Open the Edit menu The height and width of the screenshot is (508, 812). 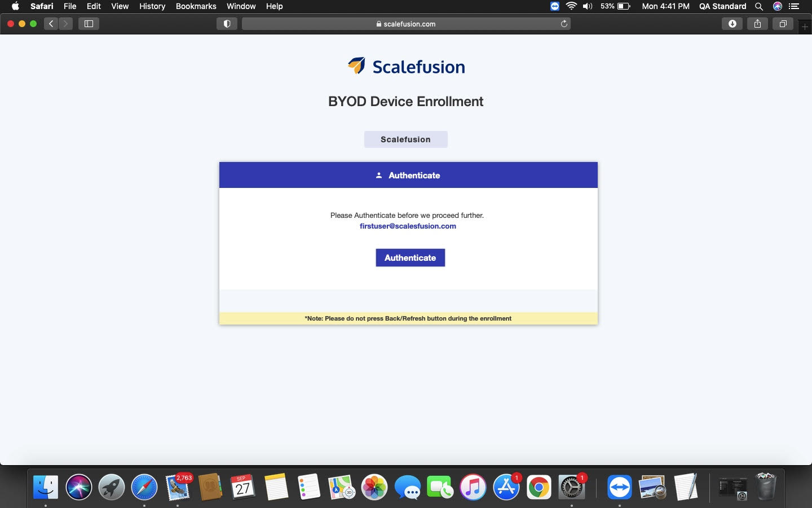click(94, 6)
